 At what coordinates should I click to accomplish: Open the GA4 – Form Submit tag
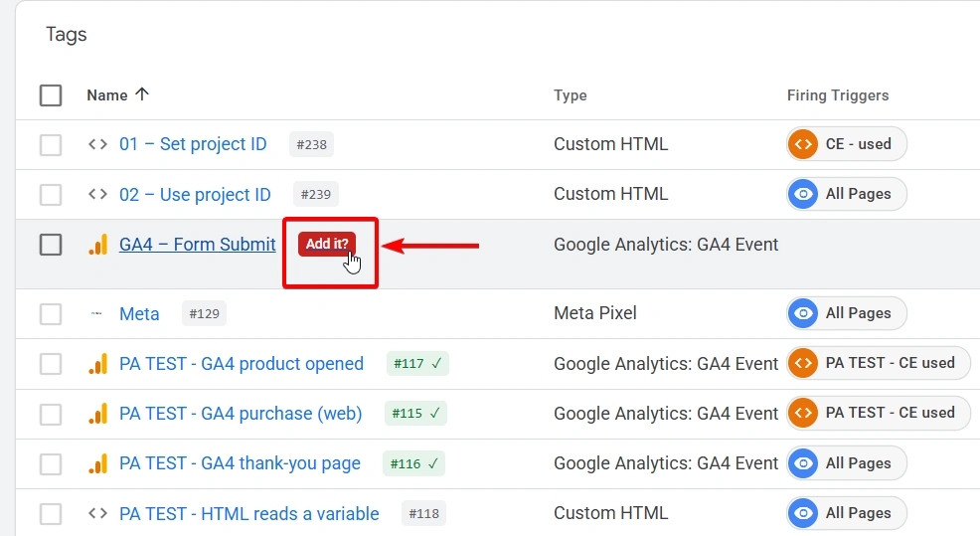tap(198, 245)
